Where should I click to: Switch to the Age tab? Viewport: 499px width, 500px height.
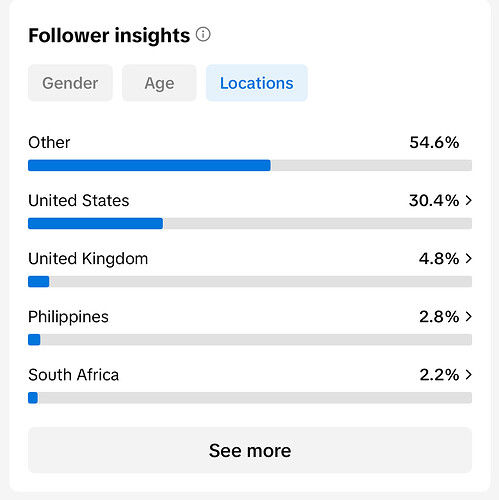click(x=159, y=83)
